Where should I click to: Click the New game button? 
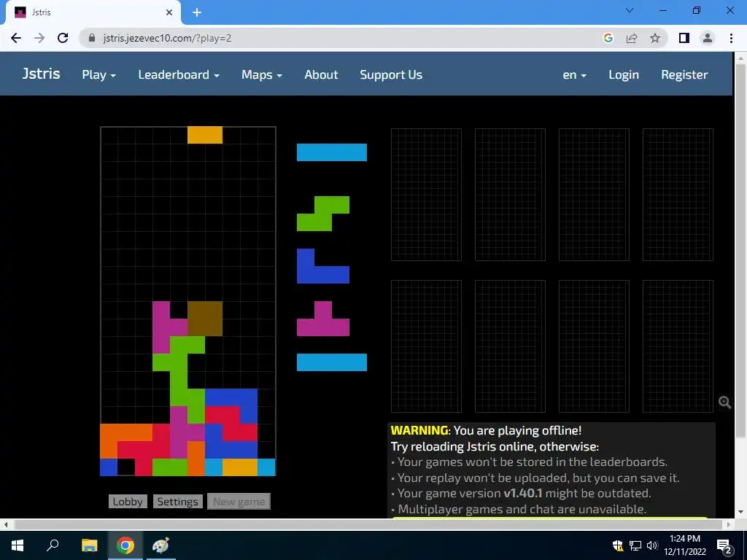(x=239, y=502)
